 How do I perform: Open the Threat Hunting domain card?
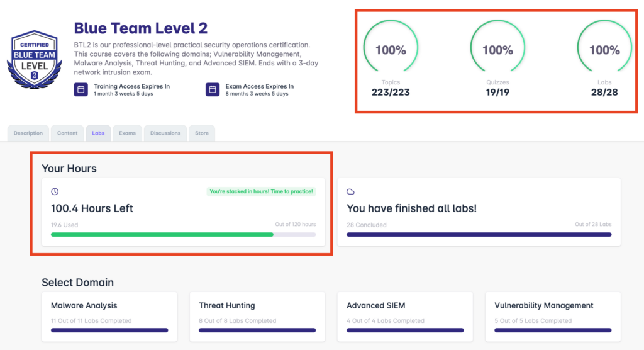tap(257, 317)
